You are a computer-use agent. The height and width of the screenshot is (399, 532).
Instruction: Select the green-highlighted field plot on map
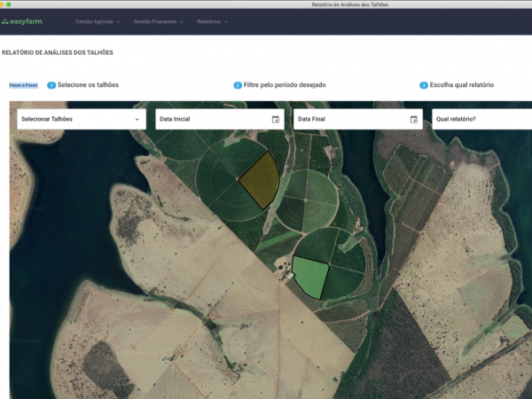coord(311,276)
